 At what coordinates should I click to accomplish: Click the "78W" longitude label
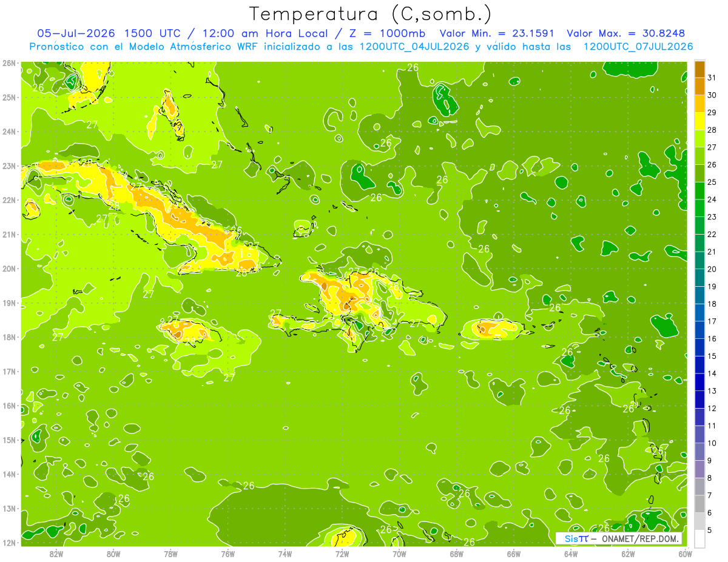click(170, 554)
